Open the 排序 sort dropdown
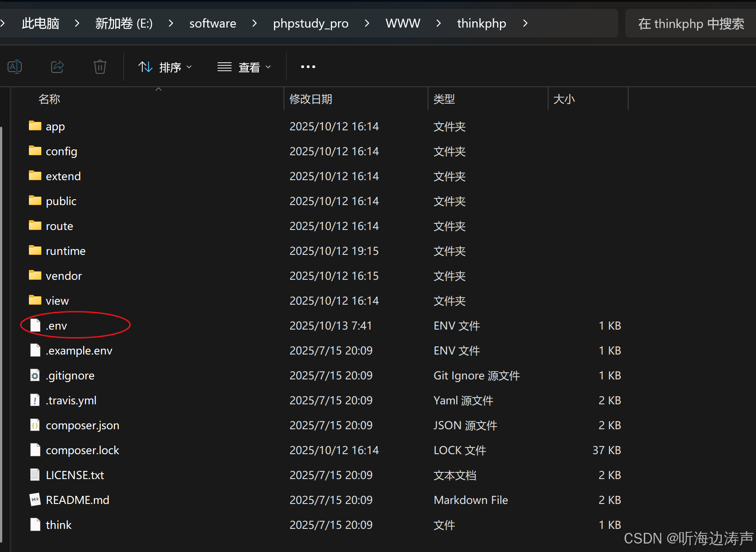Screen dimensions: 756x552 point(165,67)
